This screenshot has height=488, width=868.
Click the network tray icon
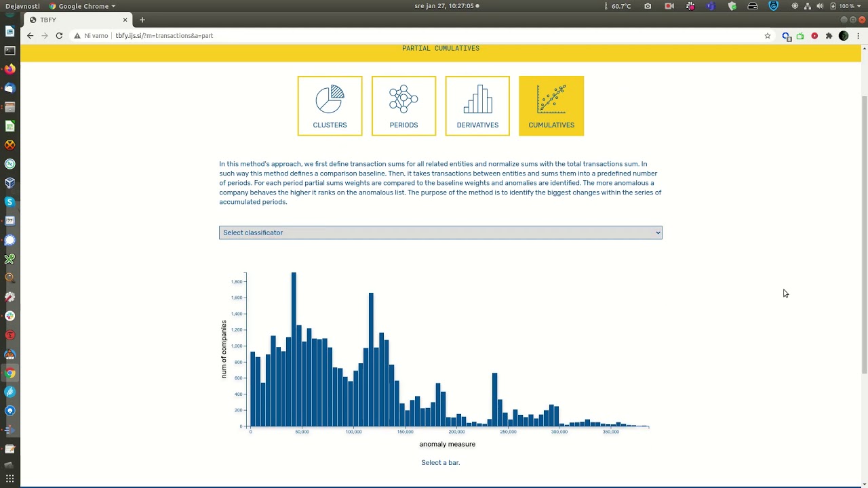(808, 6)
